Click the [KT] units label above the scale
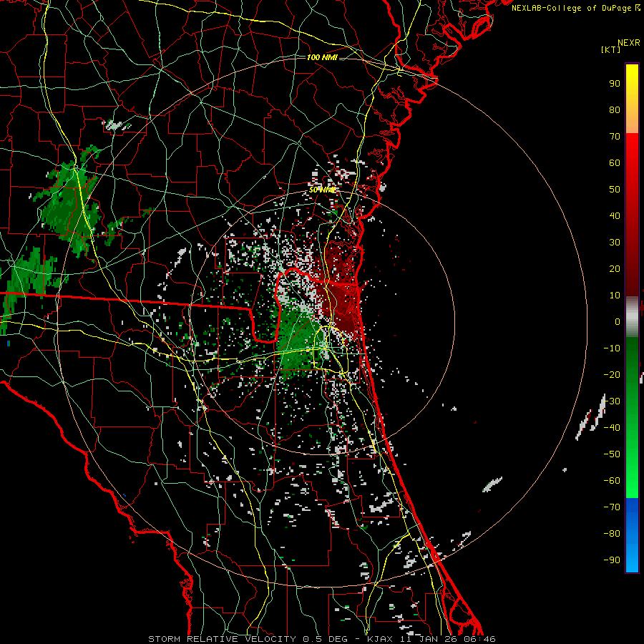This screenshot has height=644, width=644. (610, 49)
